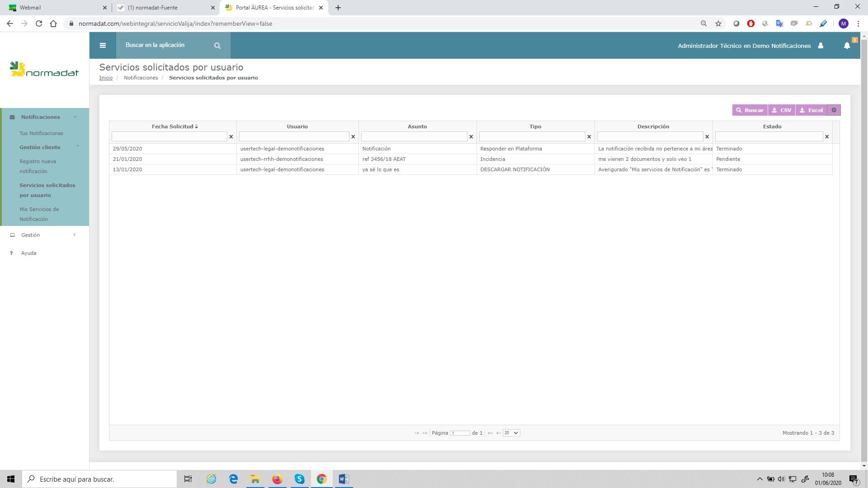The height and width of the screenshot is (488, 868).
Task: Clear the Descripción filter with X
Action: coord(707,136)
